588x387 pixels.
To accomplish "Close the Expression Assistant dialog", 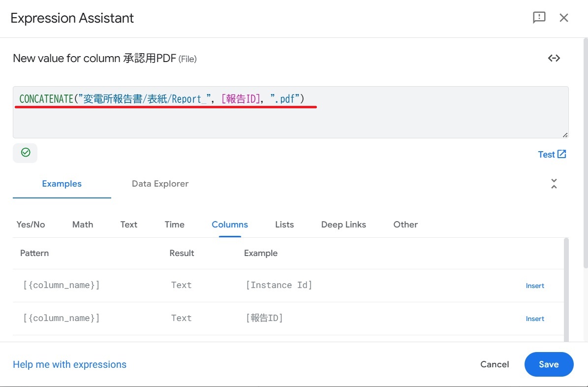I will [x=564, y=18].
